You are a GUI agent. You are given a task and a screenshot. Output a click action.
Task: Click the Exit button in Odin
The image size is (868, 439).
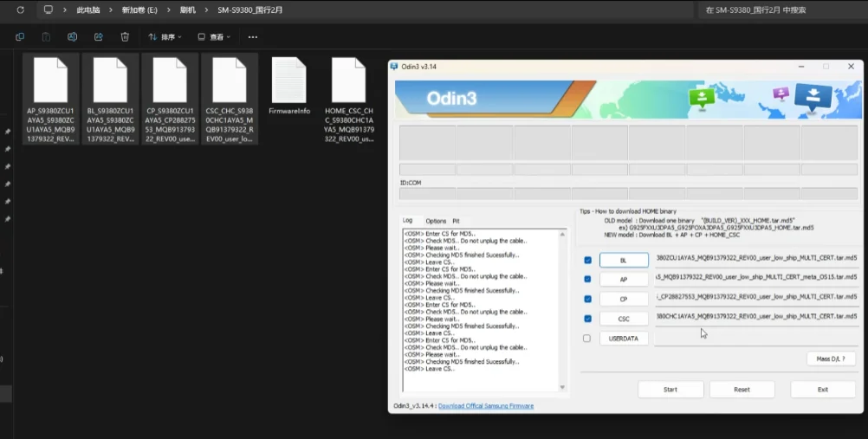tap(823, 389)
